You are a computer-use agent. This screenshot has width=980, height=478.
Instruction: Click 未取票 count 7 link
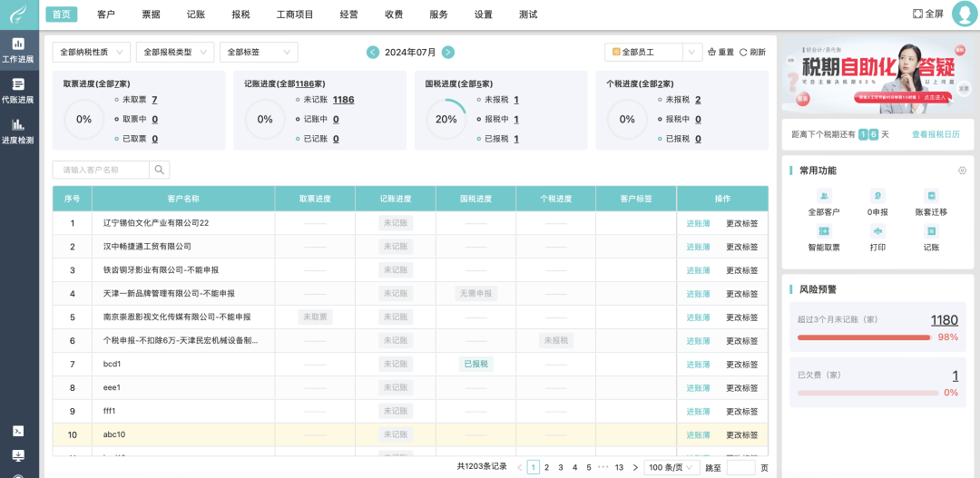point(154,100)
